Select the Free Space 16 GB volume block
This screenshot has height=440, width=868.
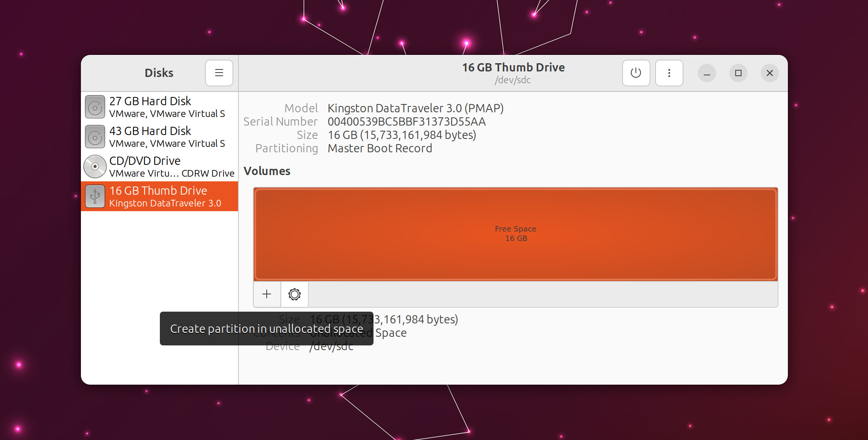pos(516,234)
